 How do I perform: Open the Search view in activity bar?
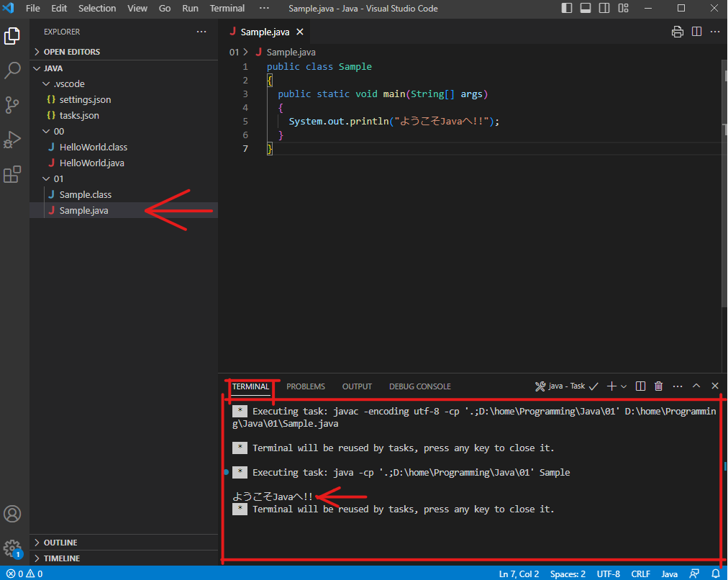pos(12,71)
